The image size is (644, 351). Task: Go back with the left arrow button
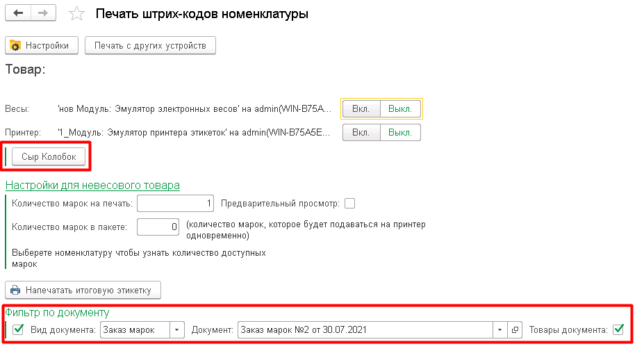[17, 13]
